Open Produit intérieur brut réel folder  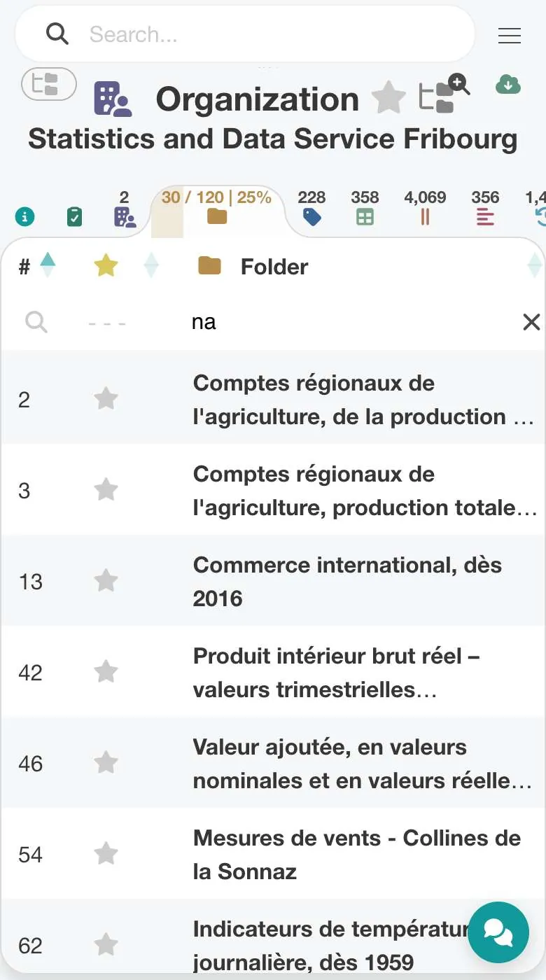(x=336, y=673)
